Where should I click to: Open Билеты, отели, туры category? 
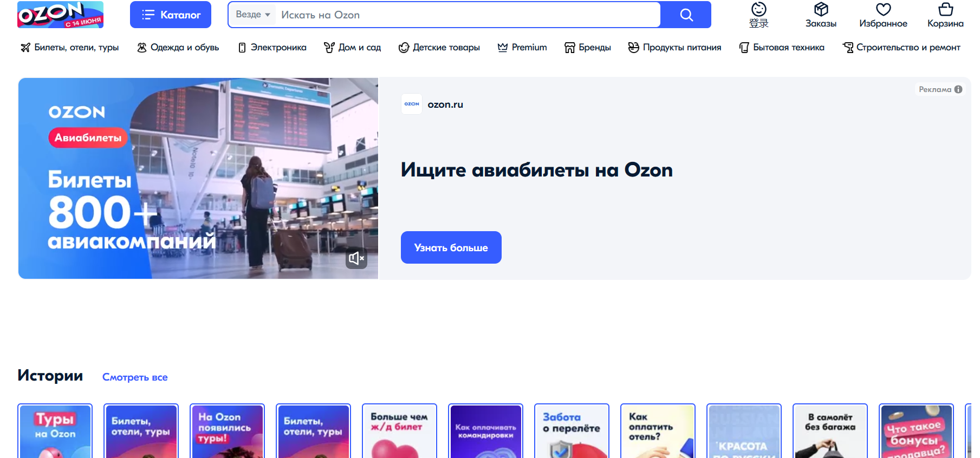tap(76, 48)
